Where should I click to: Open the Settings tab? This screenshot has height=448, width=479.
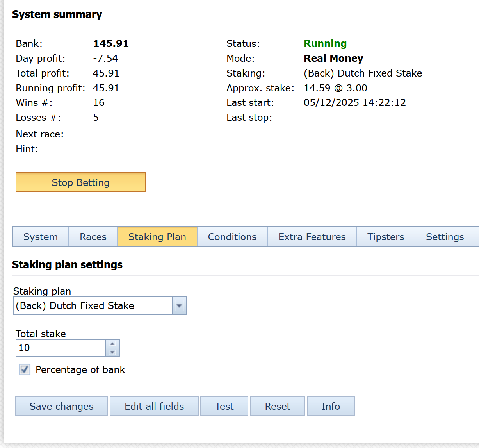pos(445,237)
